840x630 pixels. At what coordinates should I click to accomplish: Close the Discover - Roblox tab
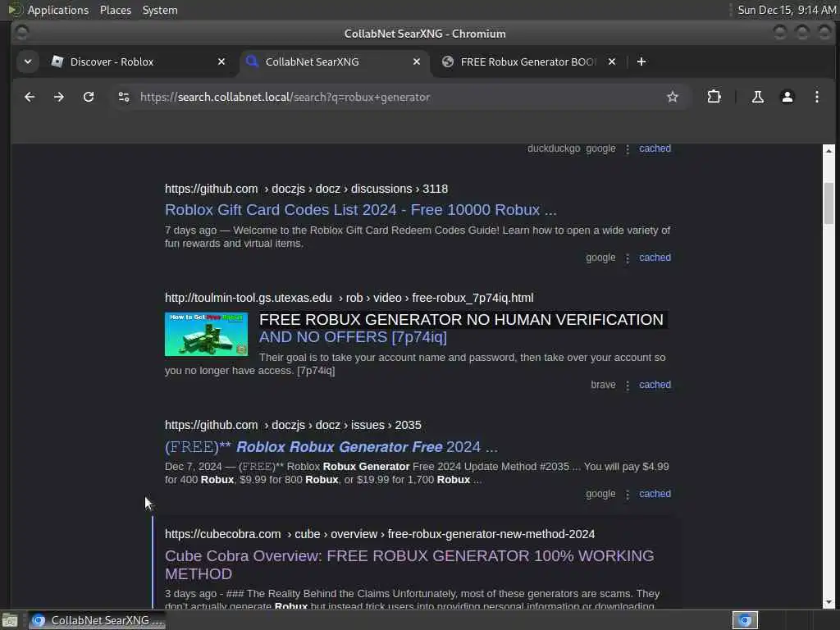(x=221, y=62)
